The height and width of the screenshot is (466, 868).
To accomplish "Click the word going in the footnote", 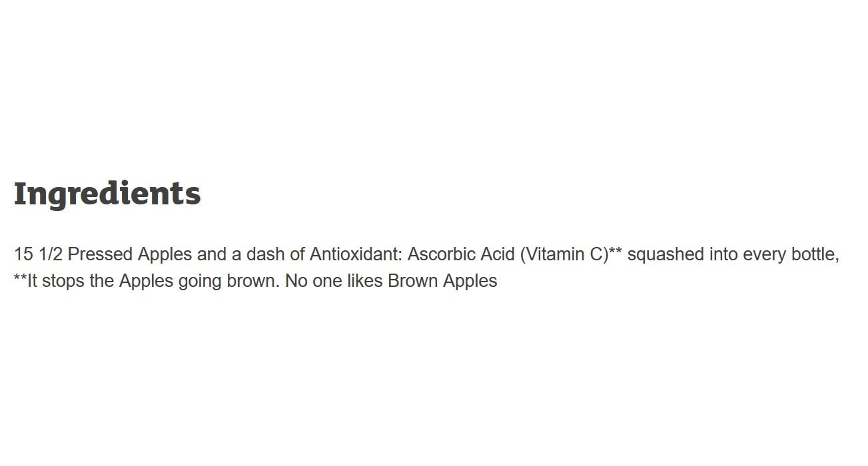I will (x=200, y=281).
